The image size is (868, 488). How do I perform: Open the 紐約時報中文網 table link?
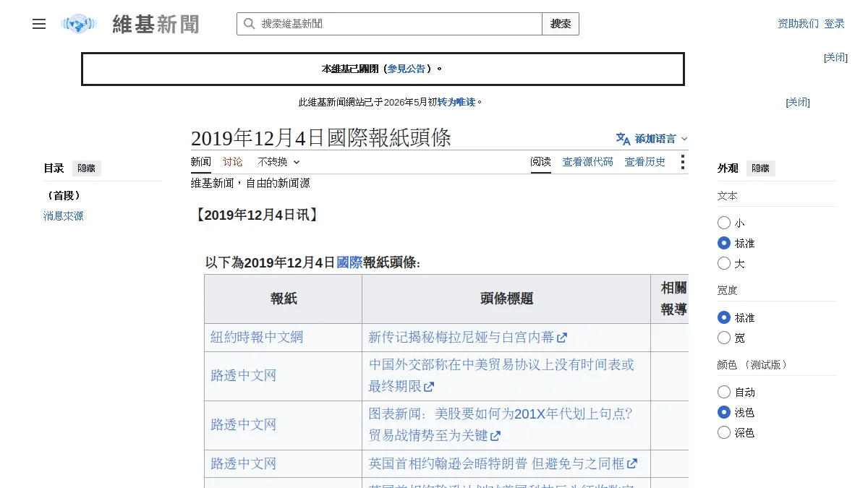click(x=257, y=337)
